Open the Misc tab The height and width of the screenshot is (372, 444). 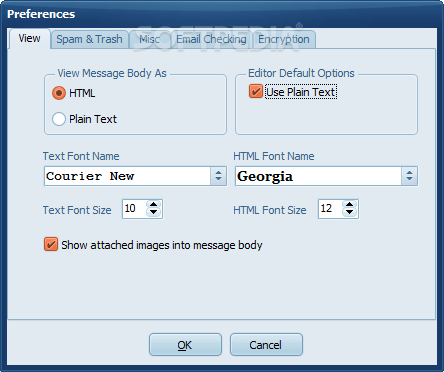(149, 39)
